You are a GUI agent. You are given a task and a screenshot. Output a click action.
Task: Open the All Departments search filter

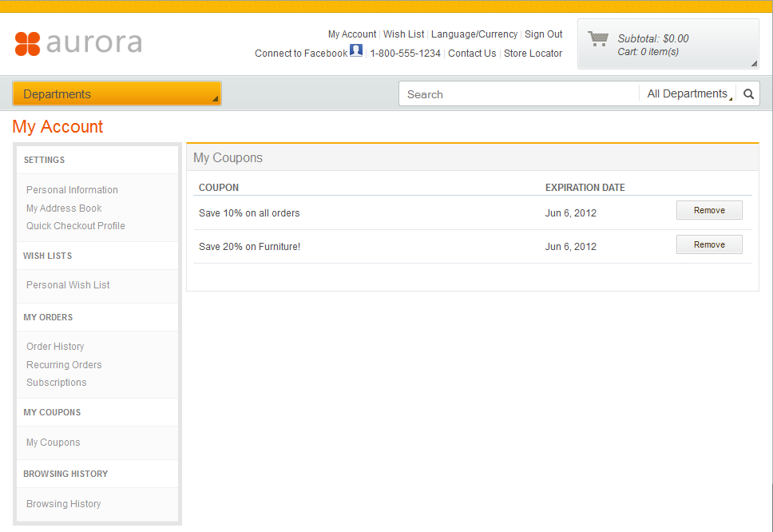[x=688, y=94]
